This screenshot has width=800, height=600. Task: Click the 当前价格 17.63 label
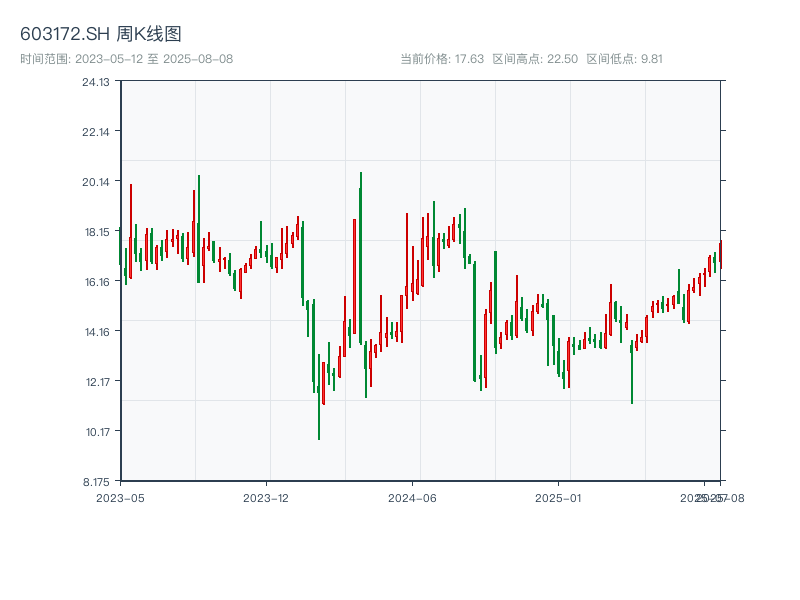442,59
